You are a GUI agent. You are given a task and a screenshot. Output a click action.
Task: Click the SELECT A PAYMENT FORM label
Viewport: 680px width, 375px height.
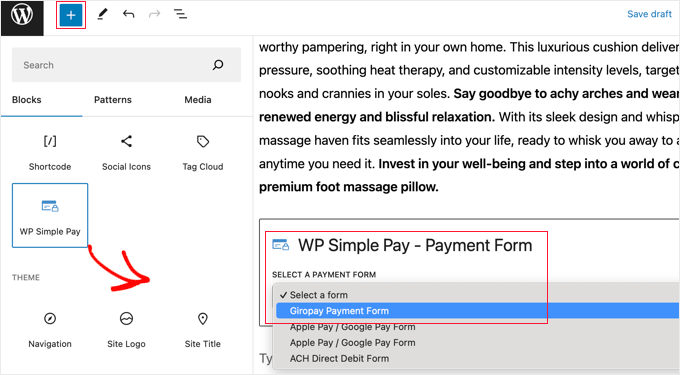click(x=324, y=274)
